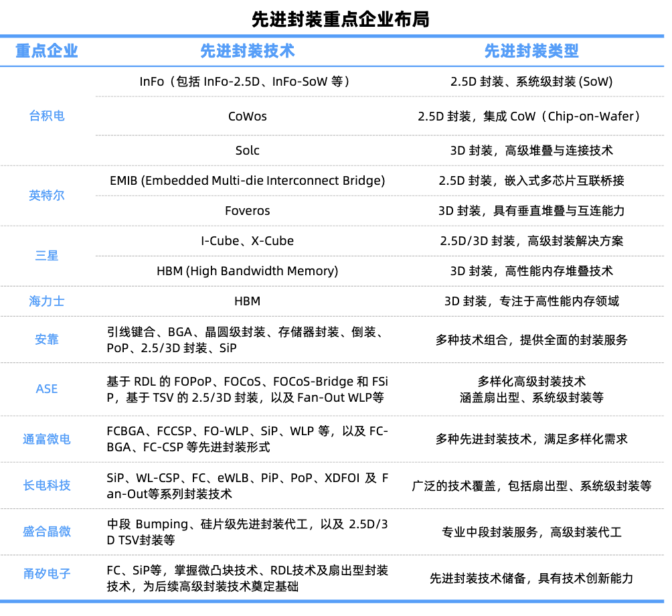Open the 三星 company entry

point(47,256)
